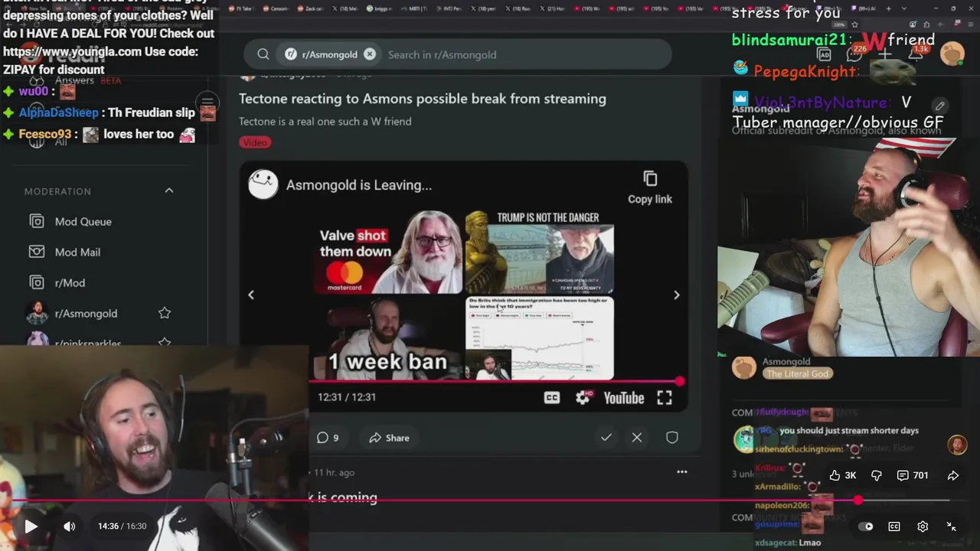980x551 pixels.
Task: Click the embedded channel avatar icon
Action: pos(263,185)
